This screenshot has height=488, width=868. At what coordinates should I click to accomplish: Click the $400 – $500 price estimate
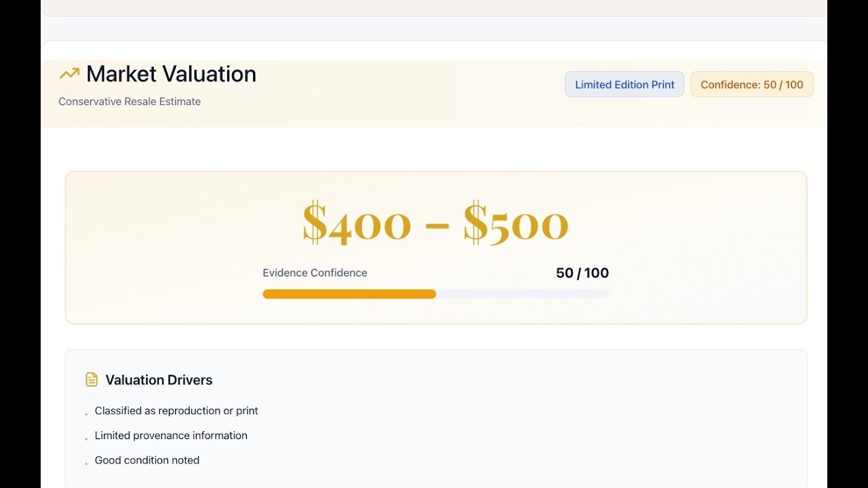point(435,222)
